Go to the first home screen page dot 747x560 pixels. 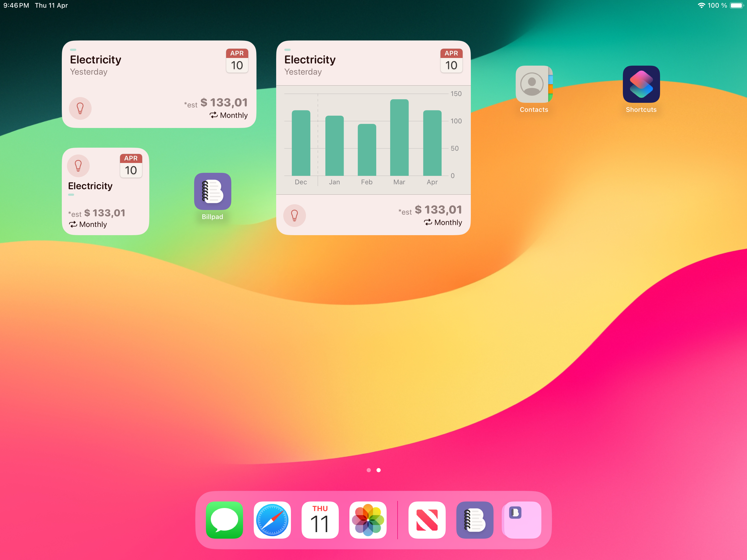click(x=368, y=470)
